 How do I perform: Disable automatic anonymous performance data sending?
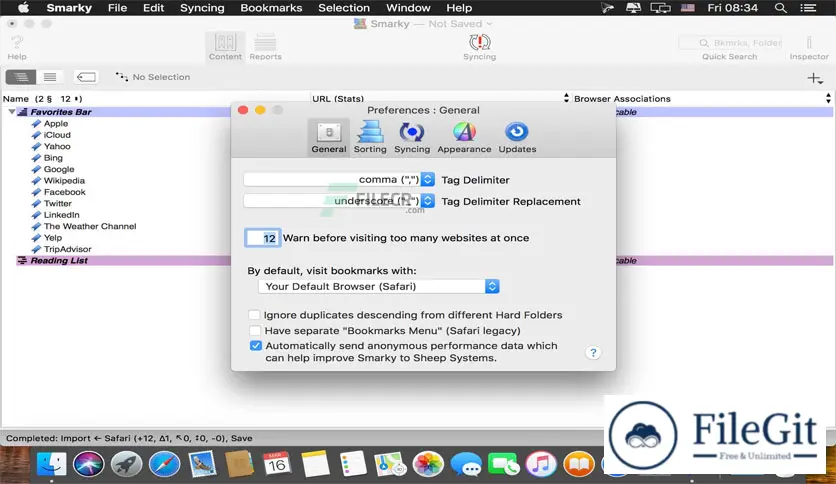(x=255, y=345)
